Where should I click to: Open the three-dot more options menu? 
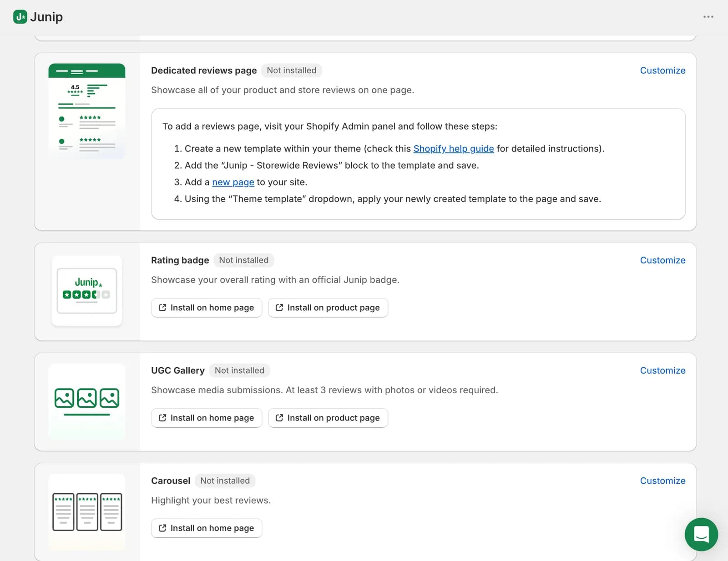(708, 17)
